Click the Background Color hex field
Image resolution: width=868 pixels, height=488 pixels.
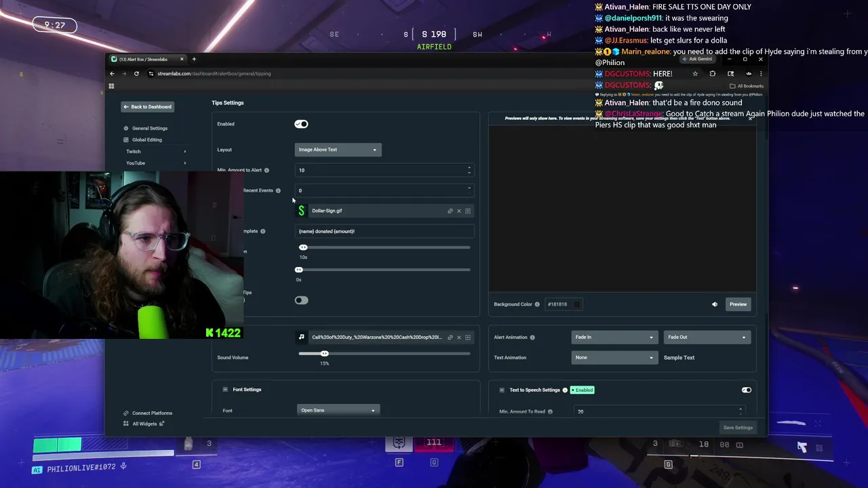(557, 304)
